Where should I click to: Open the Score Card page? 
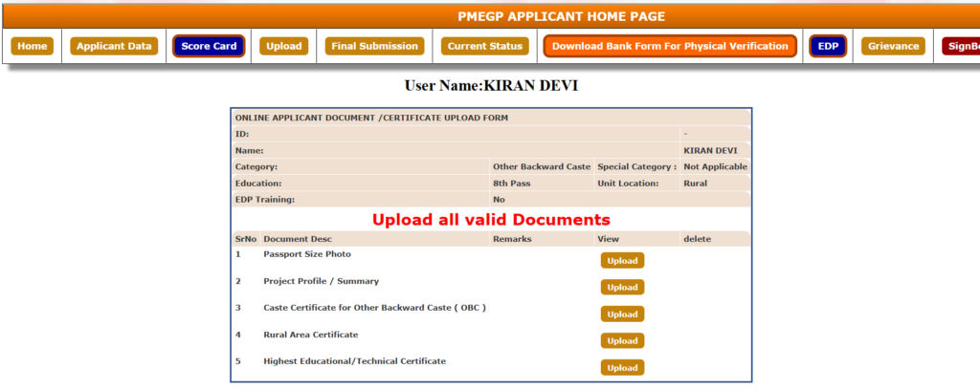click(209, 46)
